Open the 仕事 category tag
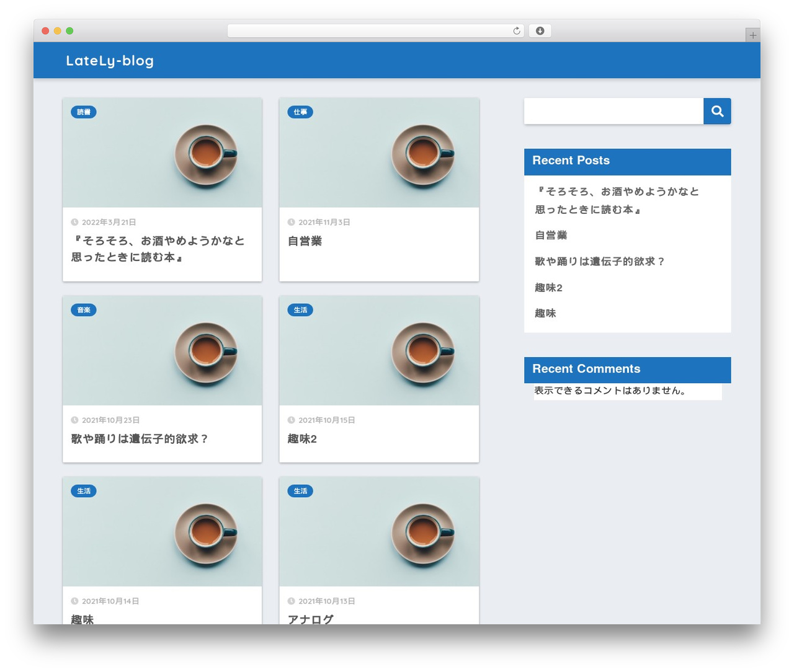 point(300,112)
